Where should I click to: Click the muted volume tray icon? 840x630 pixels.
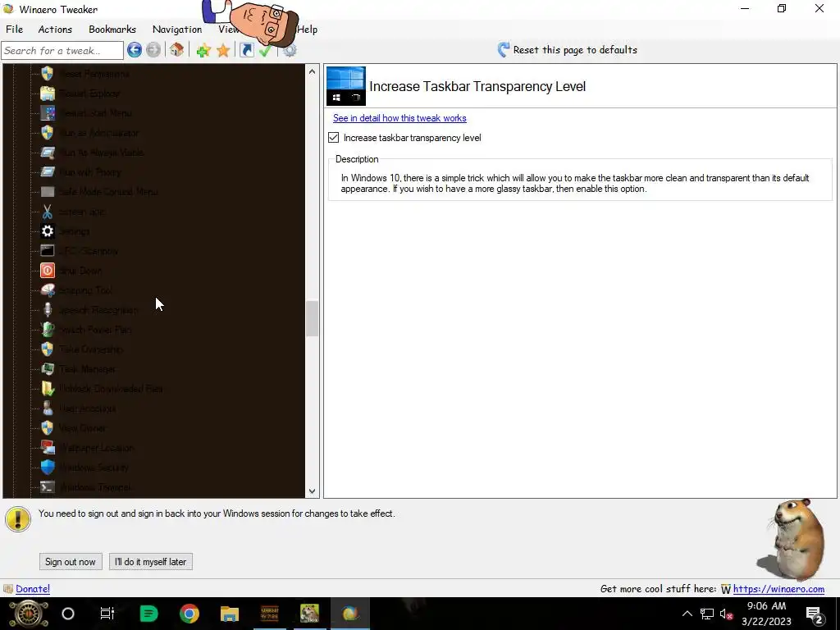727,614
